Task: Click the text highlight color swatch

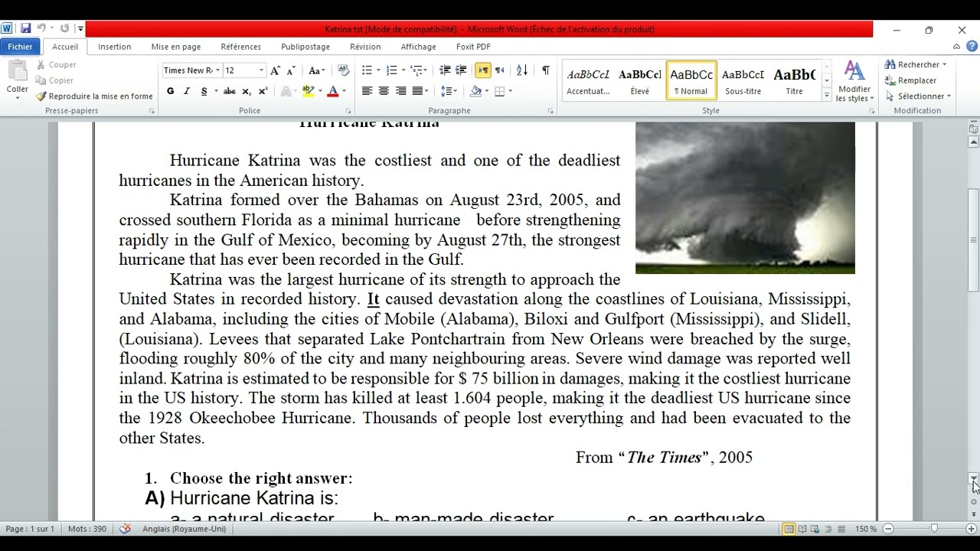Action: 309,91
